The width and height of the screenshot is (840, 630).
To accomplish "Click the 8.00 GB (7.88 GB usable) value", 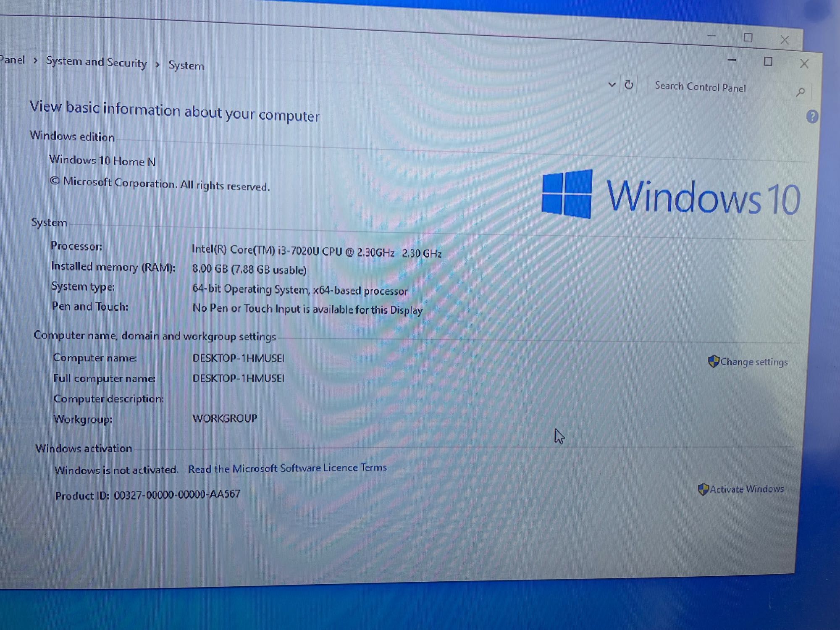I will 249,269.
